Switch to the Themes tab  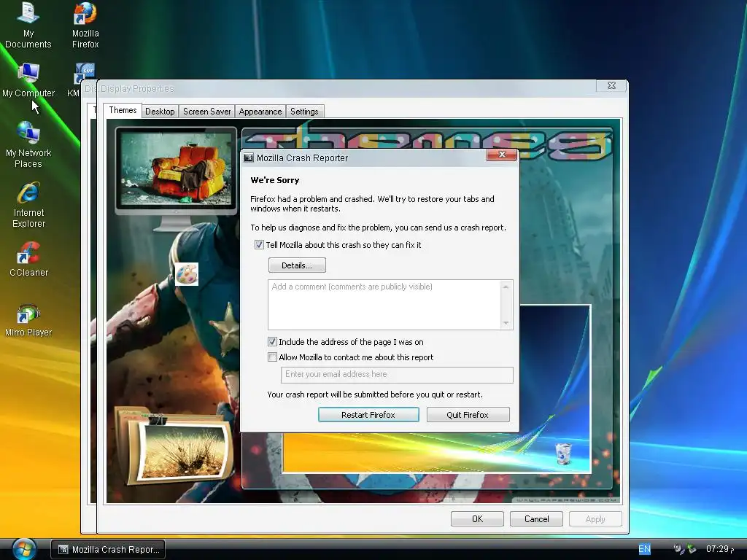click(123, 111)
